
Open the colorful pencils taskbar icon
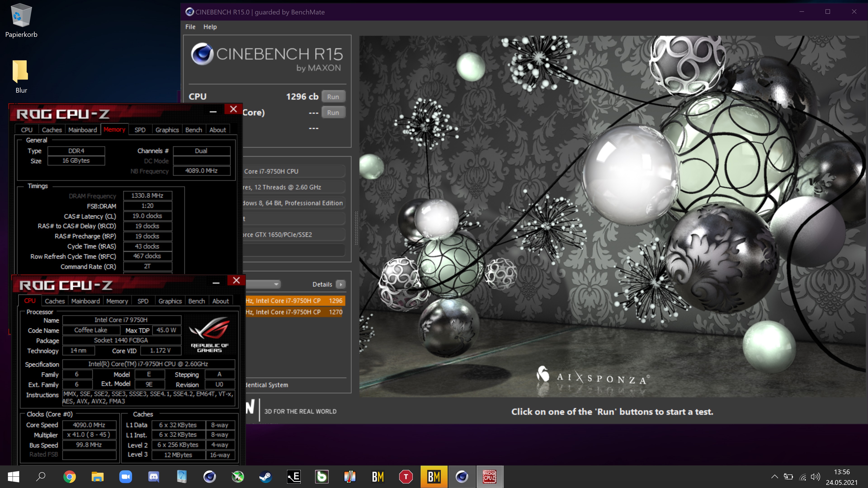350,476
